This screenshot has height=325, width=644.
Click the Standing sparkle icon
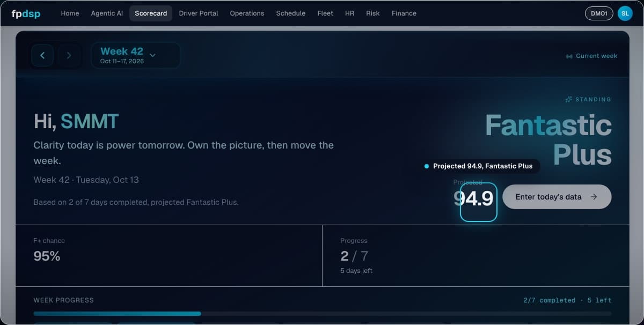tap(569, 99)
